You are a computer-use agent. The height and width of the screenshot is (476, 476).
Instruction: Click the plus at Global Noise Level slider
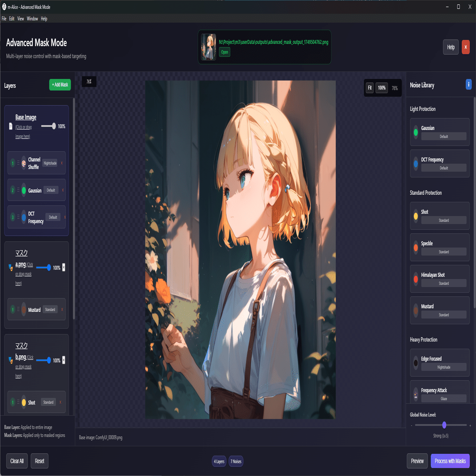[470, 425]
